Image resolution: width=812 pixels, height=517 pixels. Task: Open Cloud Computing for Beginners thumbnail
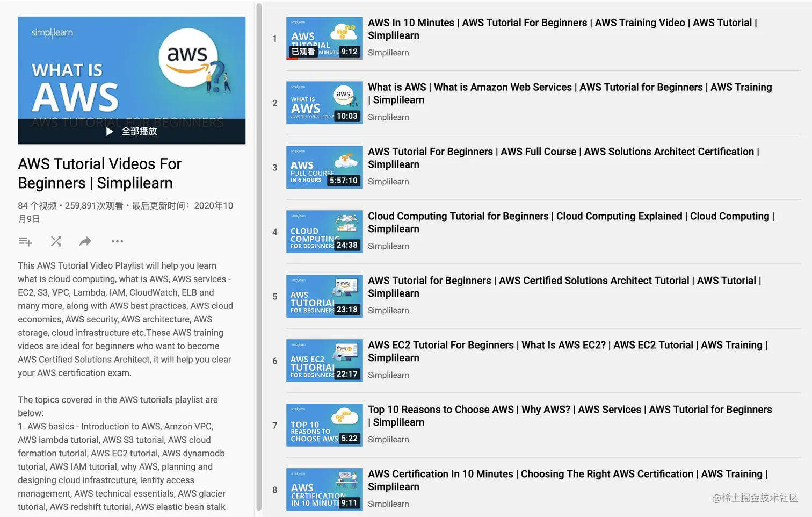pyautogui.click(x=324, y=232)
